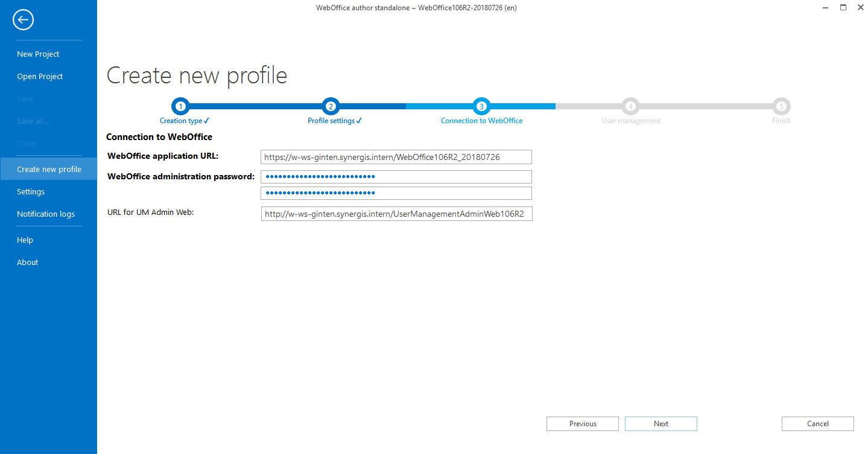Cancel the profile creation wizard
The height and width of the screenshot is (454, 868).
(817, 423)
